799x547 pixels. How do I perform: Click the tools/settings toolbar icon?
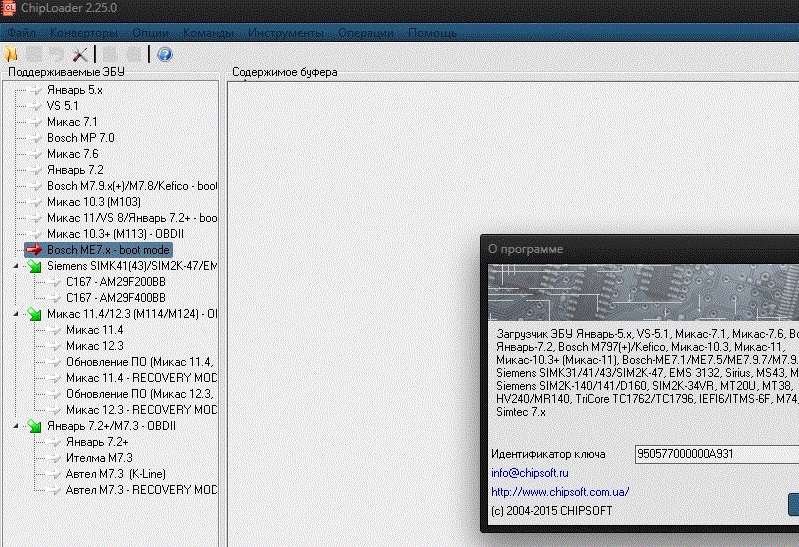(x=82, y=54)
